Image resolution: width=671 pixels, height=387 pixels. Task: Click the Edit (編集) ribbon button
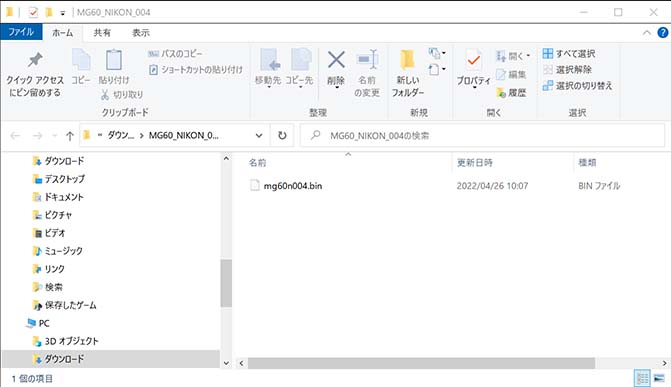click(x=511, y=74)
